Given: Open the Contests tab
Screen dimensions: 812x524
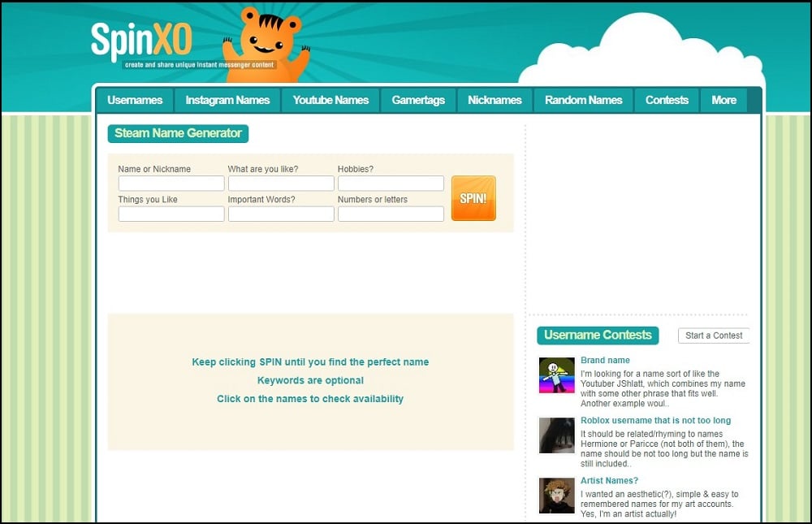Looking at the screenshot, I should (x=667, y=100).
